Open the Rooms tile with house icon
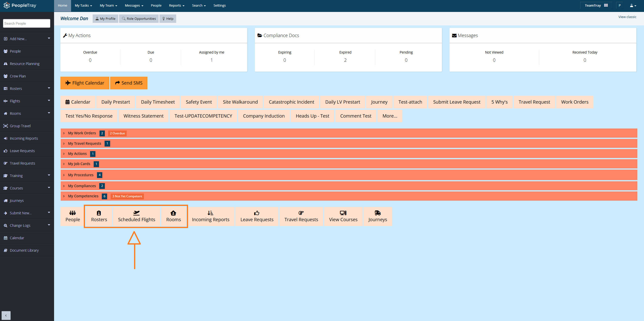644x321 pixels. coord(173,216)
